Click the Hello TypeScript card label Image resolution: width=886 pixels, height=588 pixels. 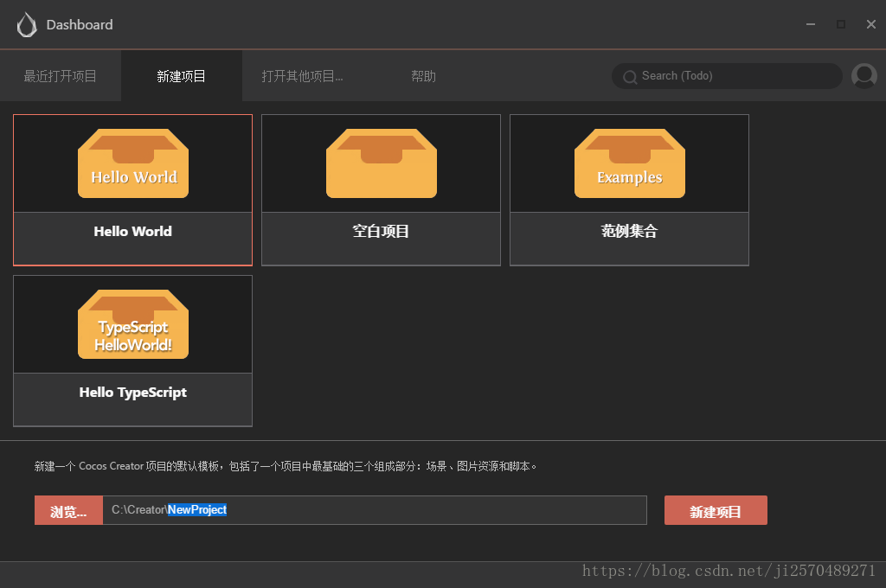[x=132, y=393]
